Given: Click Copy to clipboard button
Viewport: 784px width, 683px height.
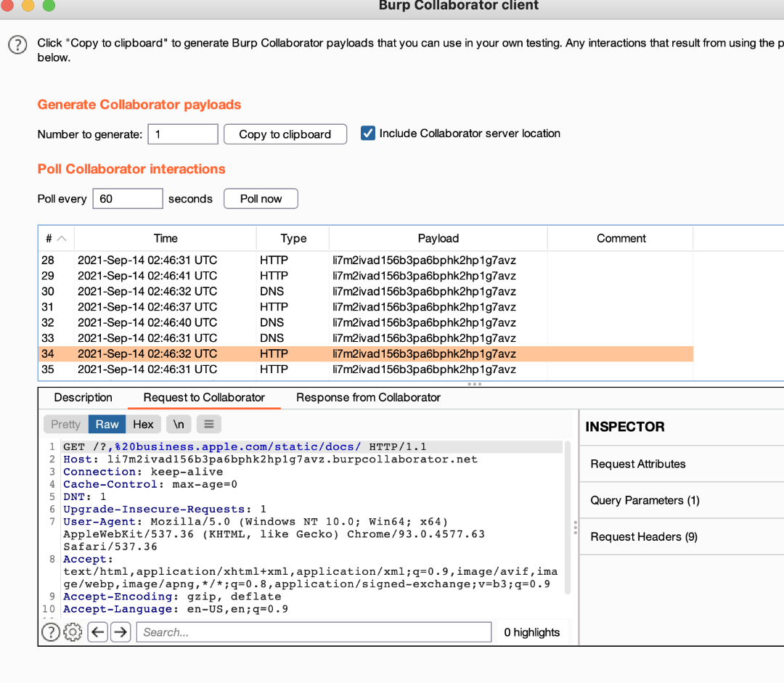Looking at the screenshot, I should pos(285,134).
